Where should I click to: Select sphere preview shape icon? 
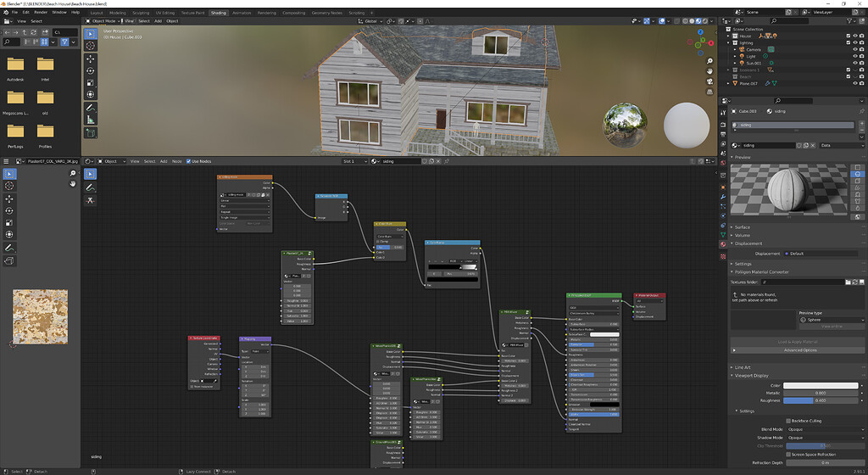[x=857, y=174]
